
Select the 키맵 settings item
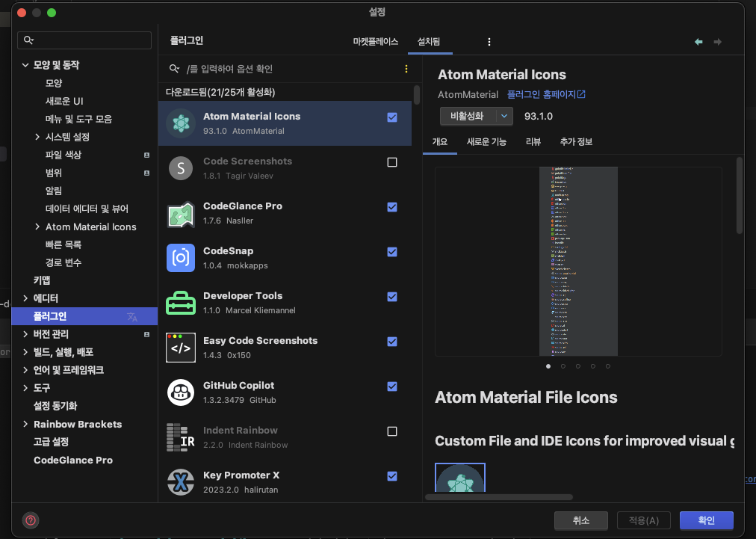(42, 280)
